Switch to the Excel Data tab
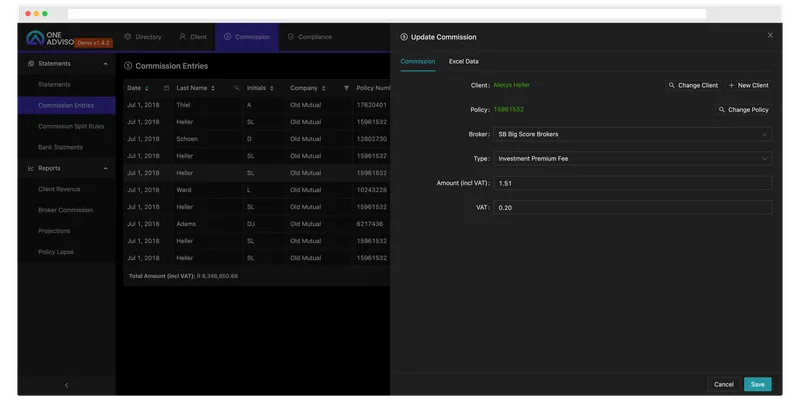The image size is (800, 400). coord(463,61)
